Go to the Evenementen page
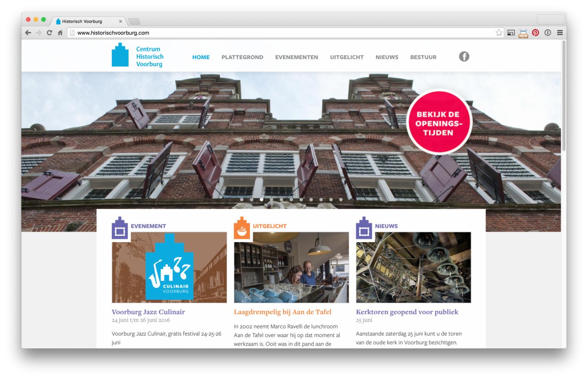The image size is (588, 379). [x=296, y=57]
